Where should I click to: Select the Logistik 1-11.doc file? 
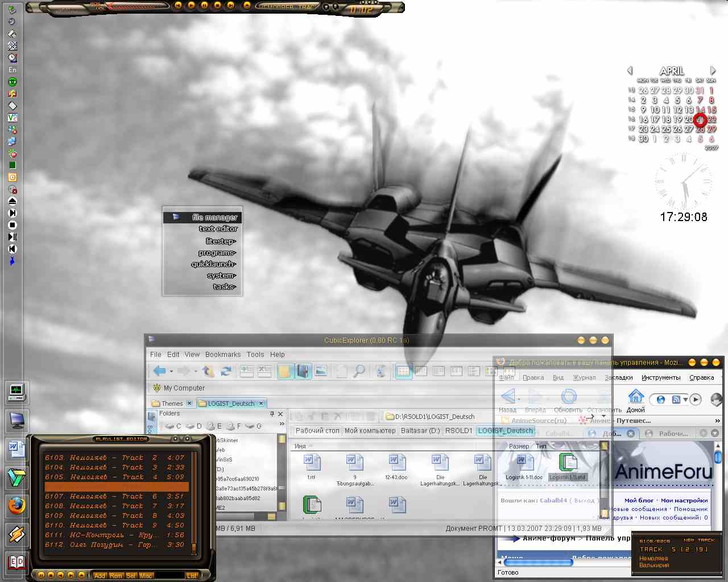pyautogui.click(x=523, y=467)
